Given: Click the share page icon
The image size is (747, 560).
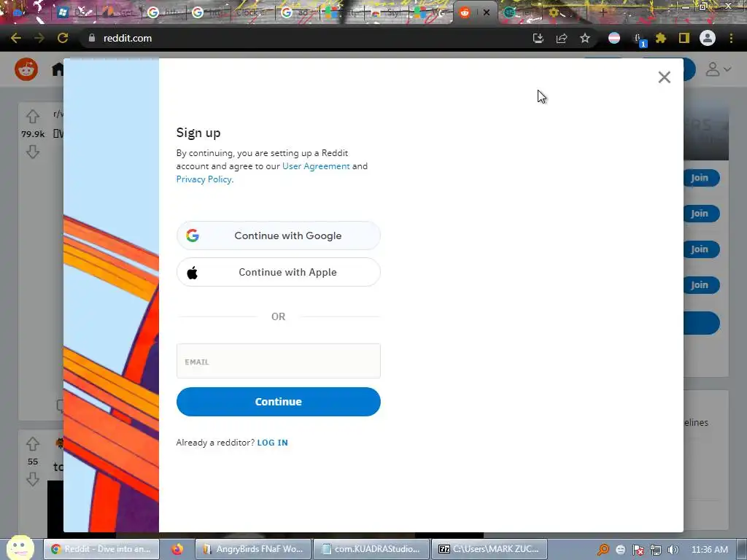Looking at the screenshot, I should point(562,38).
